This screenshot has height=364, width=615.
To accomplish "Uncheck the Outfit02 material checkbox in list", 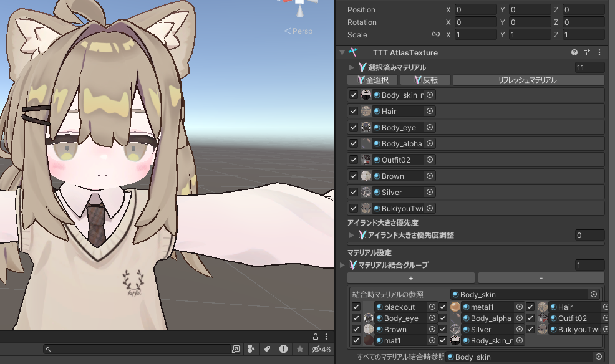I will pyautogui.click(x=354, y=160).
